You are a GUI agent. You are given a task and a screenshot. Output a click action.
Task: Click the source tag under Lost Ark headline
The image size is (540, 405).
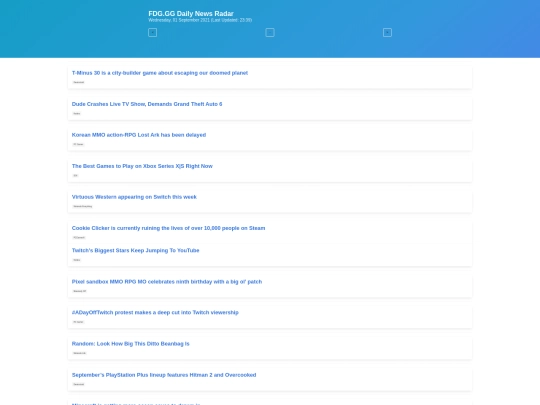pyautogui.click(x=78, y=145)
